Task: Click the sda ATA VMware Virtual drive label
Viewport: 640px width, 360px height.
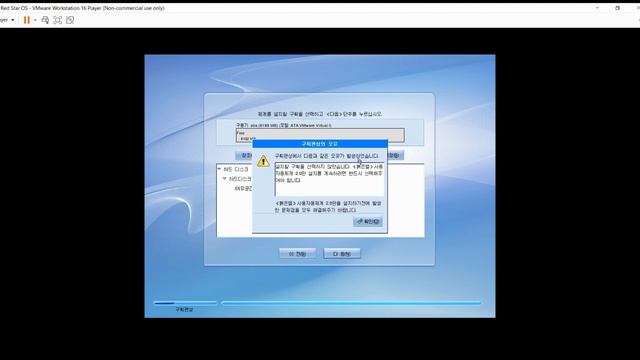Action: point(284,125)
